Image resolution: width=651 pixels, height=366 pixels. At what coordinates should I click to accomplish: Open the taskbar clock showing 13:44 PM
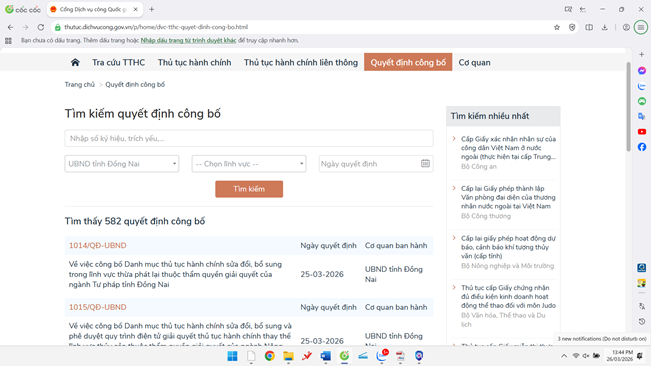(x=619, y=356)
